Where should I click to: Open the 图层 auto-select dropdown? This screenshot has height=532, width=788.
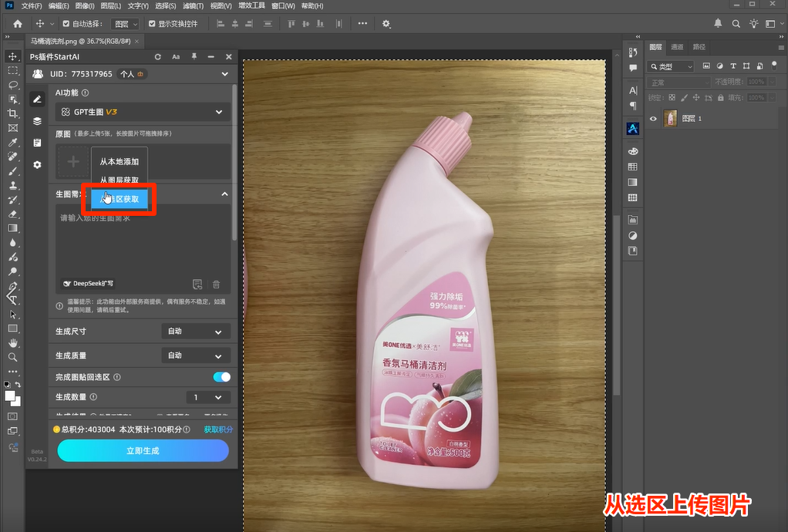(126, 24)
